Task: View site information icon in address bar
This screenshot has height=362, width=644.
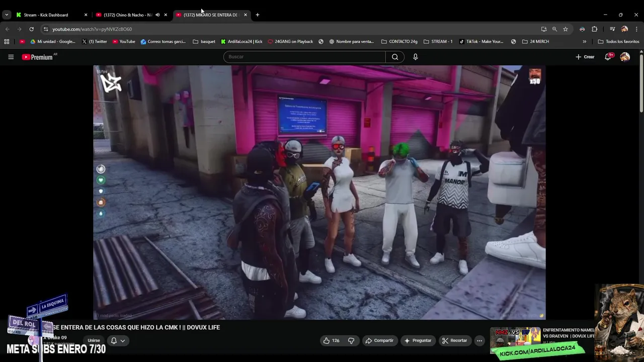Action: (x=46, y=29)
